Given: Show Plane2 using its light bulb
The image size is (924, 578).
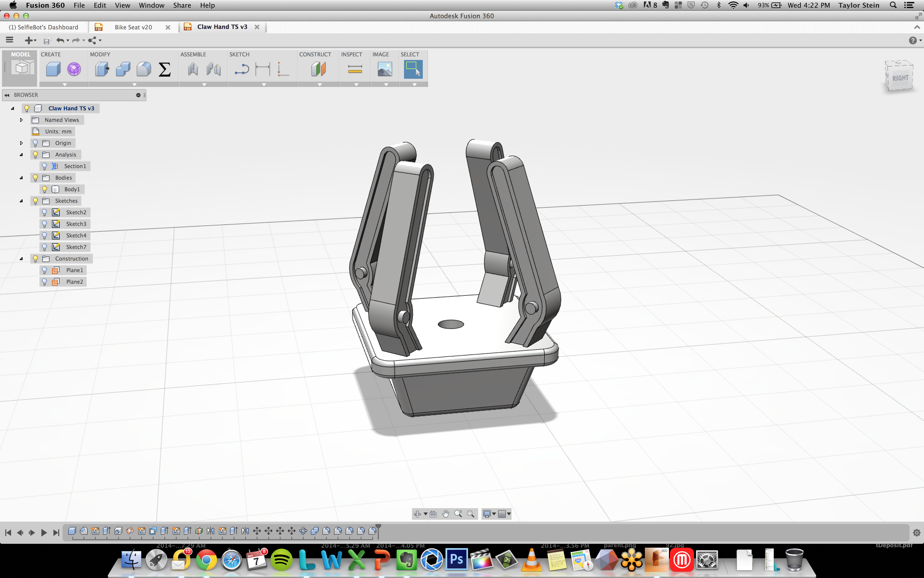Looking at the screenshot, I should pos(44,282).
